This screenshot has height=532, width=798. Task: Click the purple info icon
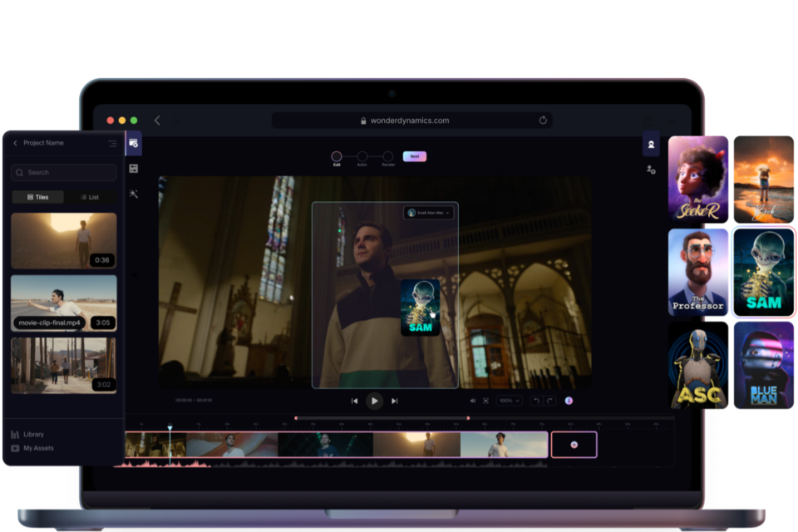(x=569, y=401)
